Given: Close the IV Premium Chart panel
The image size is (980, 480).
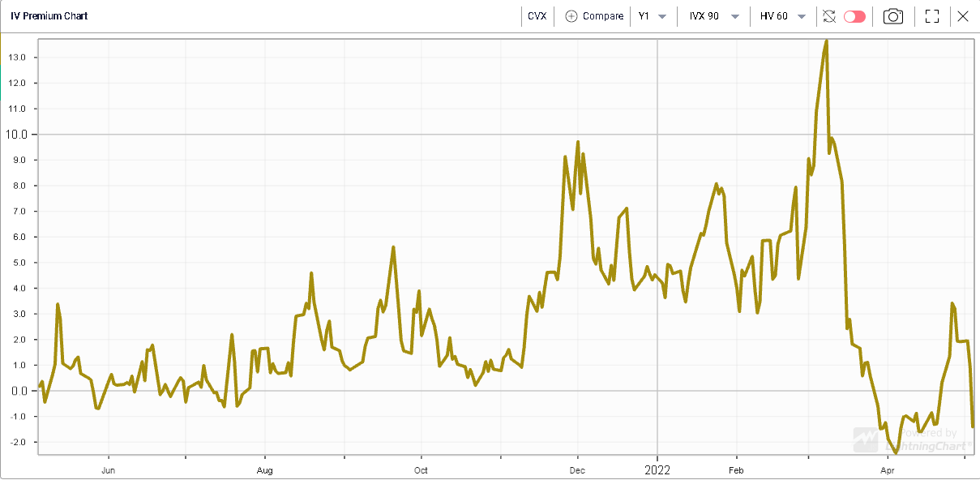Looking at the screenshot, I should (963, 16).
